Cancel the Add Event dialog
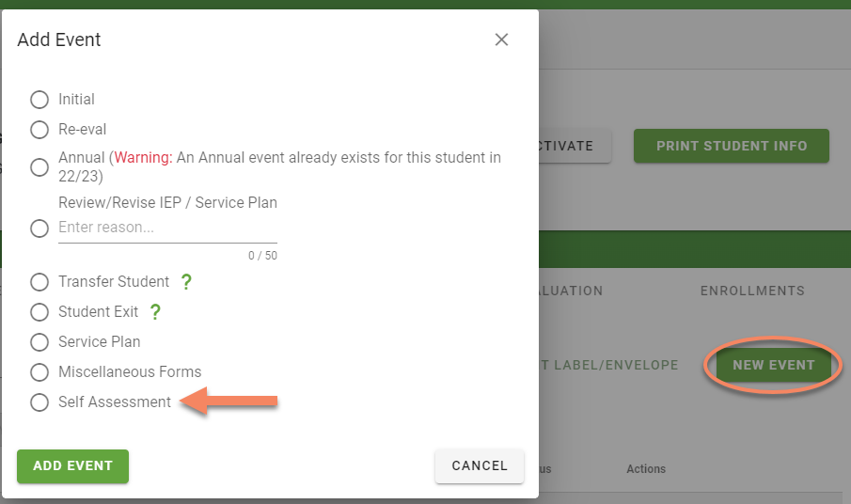The width and height of the screenshot is (851, 504). (480, 465)
